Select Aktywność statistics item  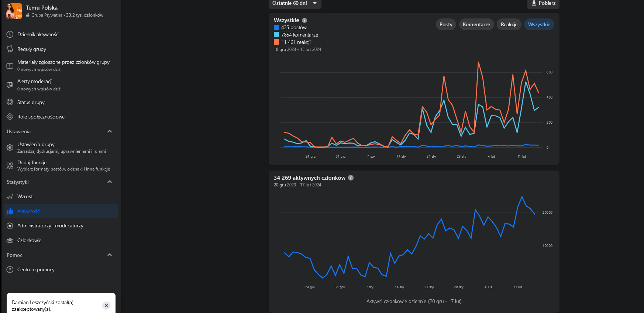(61, 211)
